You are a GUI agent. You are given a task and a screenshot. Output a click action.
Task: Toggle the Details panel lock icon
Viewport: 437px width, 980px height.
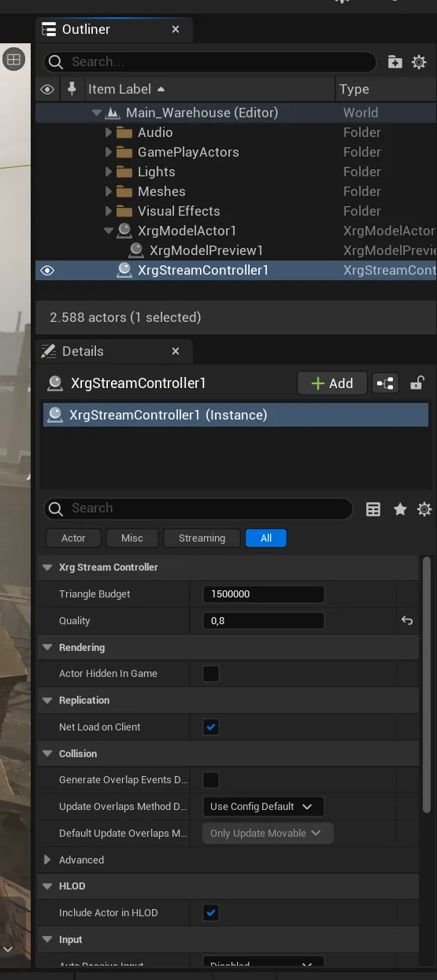[x=419, y=383]
